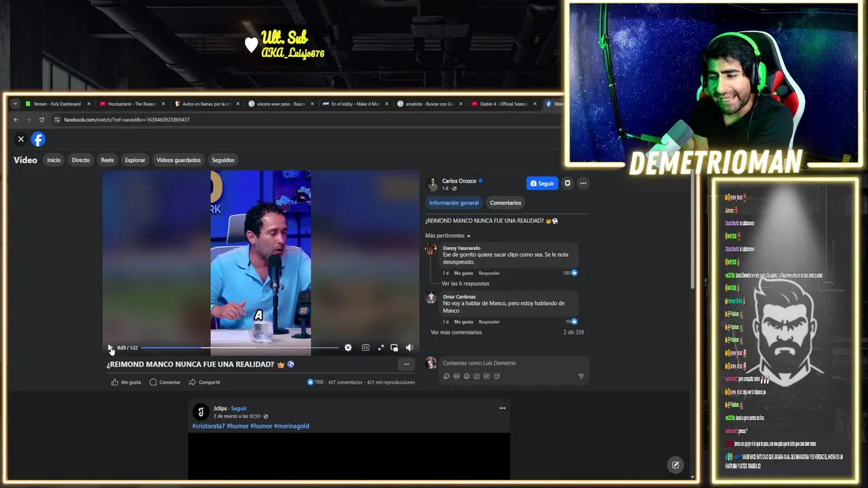Switch to amatista - Buscar tab
The image size is (868, 488).
click(x=429, y=104)
